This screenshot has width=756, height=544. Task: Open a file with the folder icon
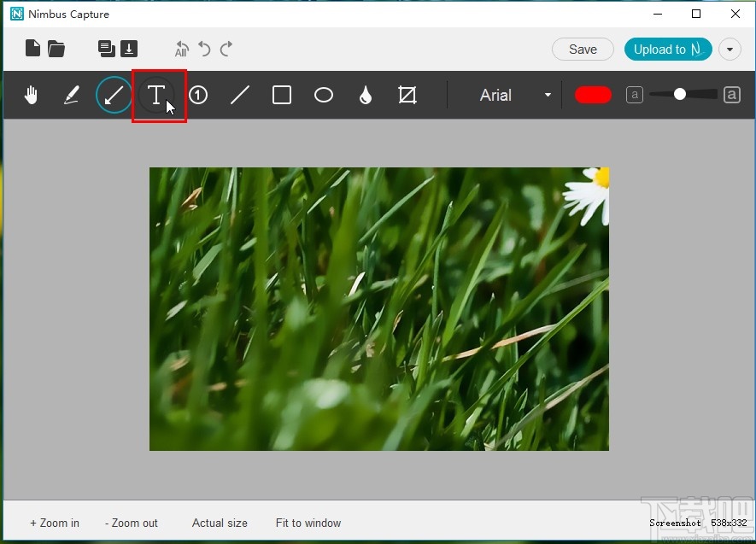56,49
